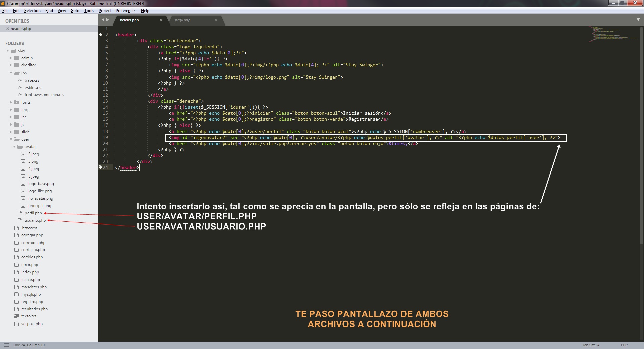Screen dimensions: 644x349
Task: Collapse the css folder
Action: point(11,73)
